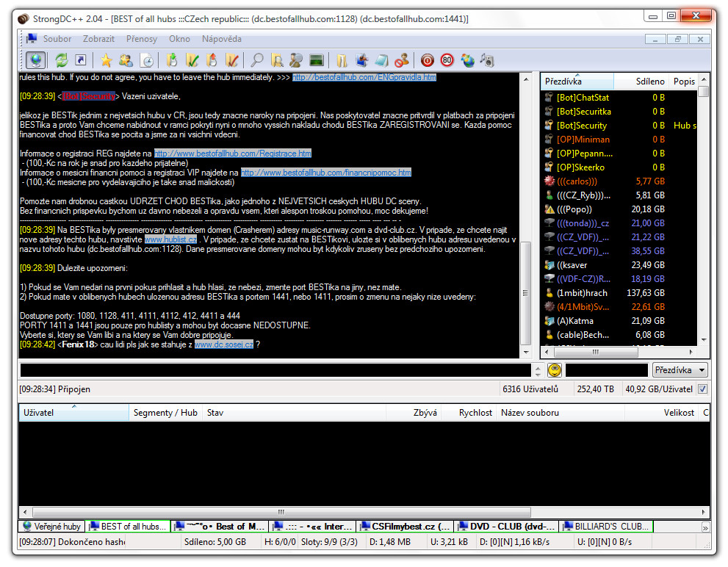This screenshot has height=567, width=728.
Task: Open the www.hublist.cz link
Action: pyautogui.click(x=170, y=239)
